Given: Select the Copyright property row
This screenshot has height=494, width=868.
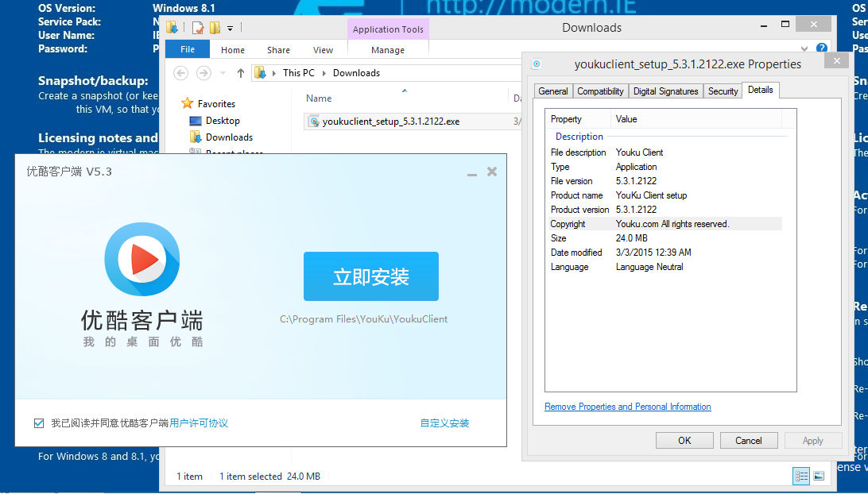Looking at the screenshot, I should click(x=665, y=223).
